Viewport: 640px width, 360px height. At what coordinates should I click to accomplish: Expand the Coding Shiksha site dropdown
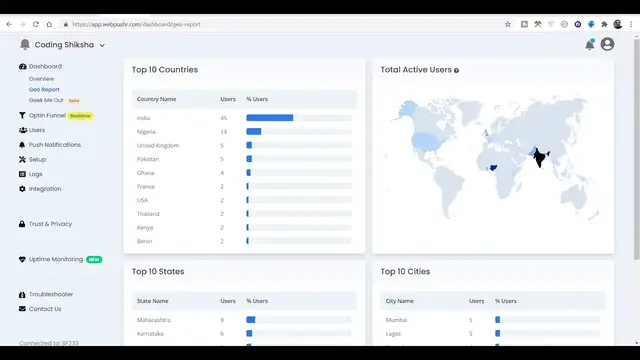(102, 45)
